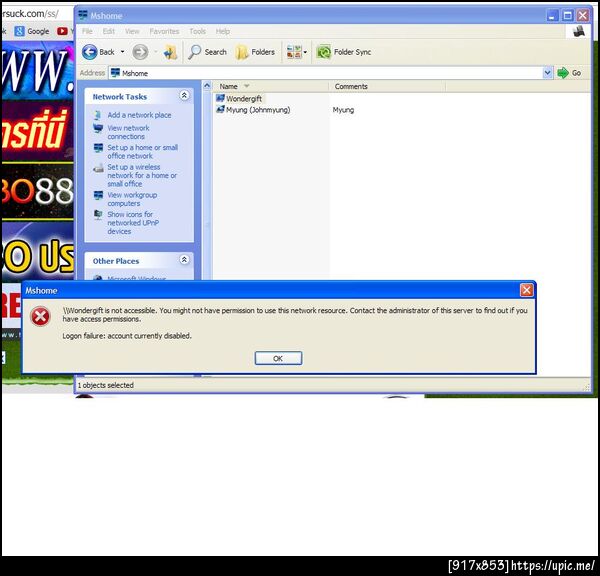Collapse the Other Places panel
The image size is (600, 576).
point(184,260)
